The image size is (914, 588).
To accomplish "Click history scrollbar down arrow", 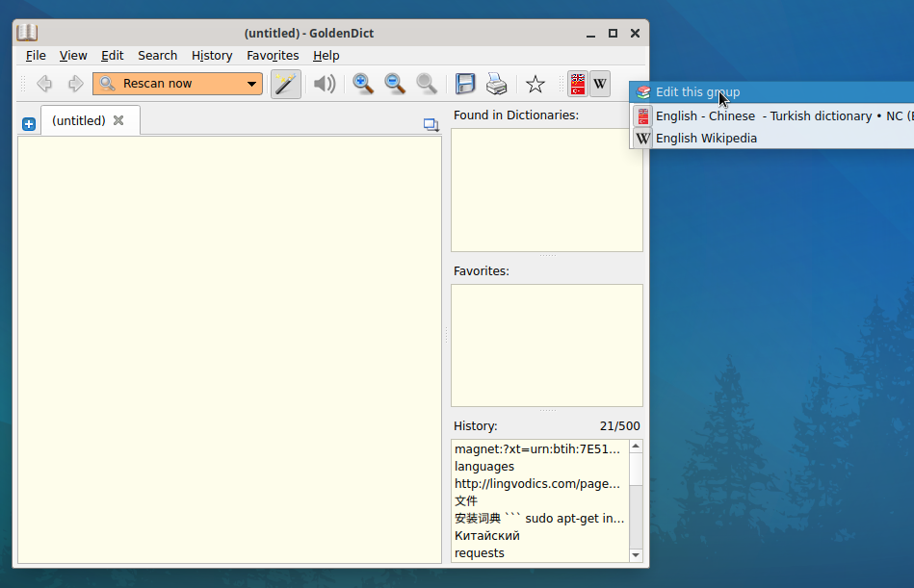I will coord(636,555).
